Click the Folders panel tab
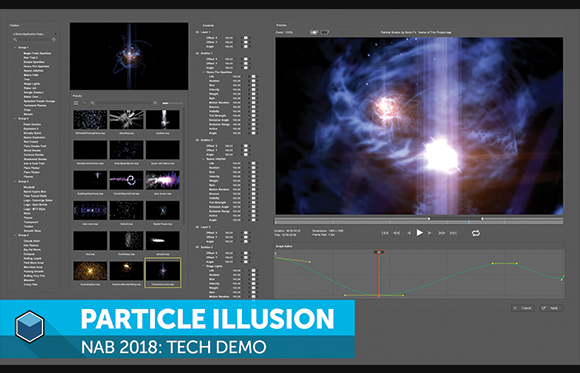580x373 pixels. 15,26
